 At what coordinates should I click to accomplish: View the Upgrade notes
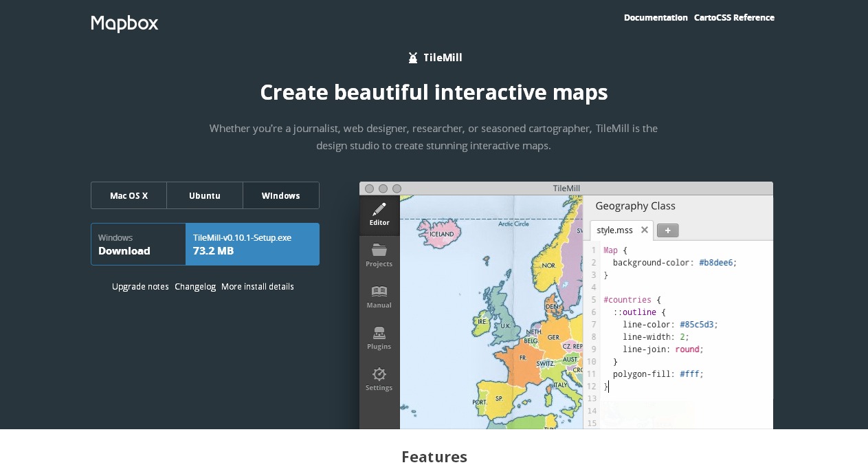[x=140, y=287]
